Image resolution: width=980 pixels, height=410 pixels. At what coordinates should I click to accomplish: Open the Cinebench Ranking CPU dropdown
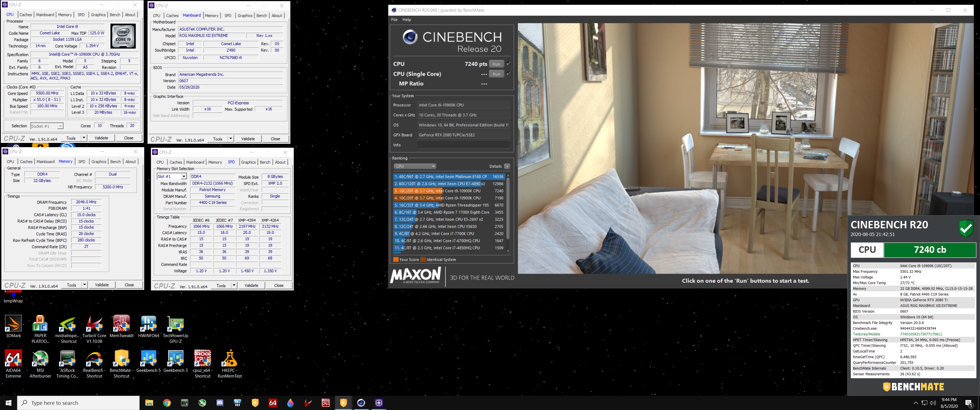(x=415, y=166)
